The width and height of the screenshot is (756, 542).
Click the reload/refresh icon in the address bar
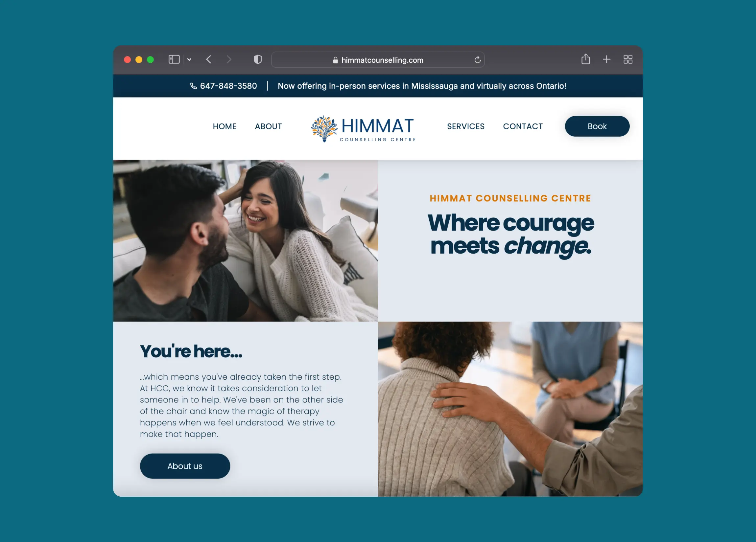478,59
